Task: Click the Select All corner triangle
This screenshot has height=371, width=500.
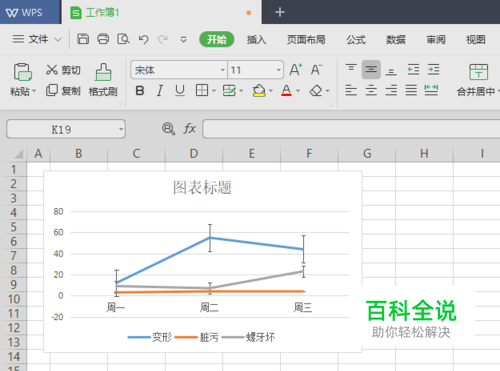Action: [x=18, y=154]
